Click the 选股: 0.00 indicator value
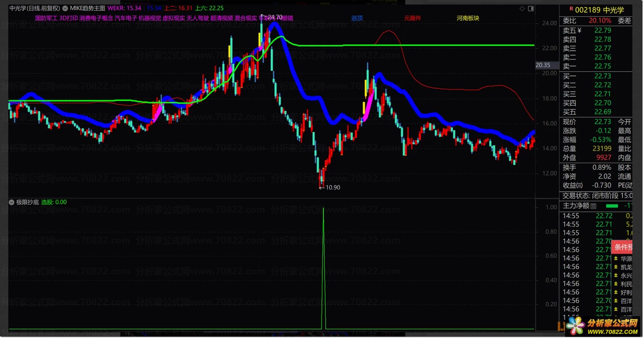The height and width of the screenshot is (338, 644). (54, 202)
